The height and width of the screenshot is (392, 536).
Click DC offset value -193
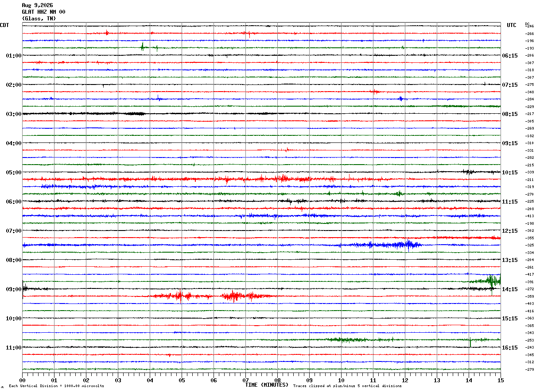529,48
